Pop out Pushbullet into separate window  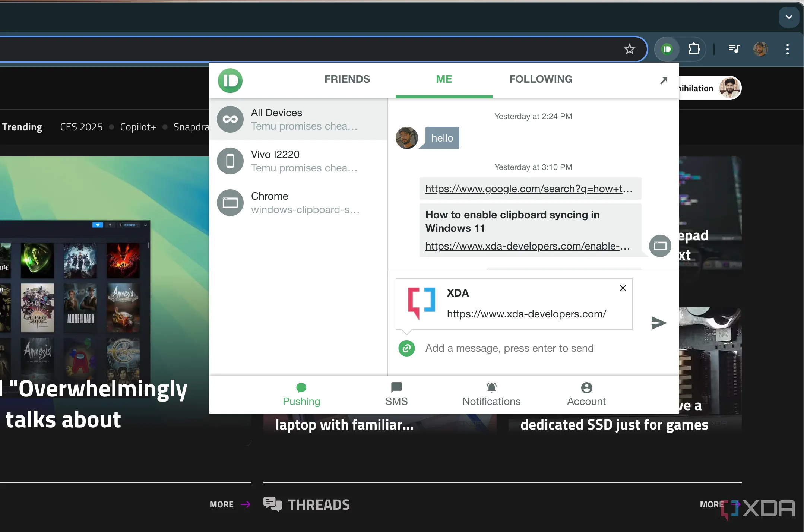pos(664,80)
